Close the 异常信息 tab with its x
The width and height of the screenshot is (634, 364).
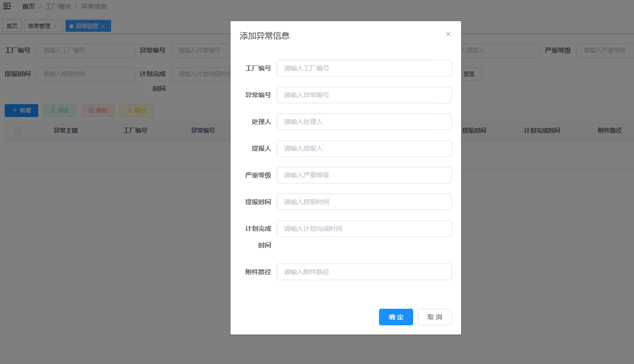tap(103, 26)
